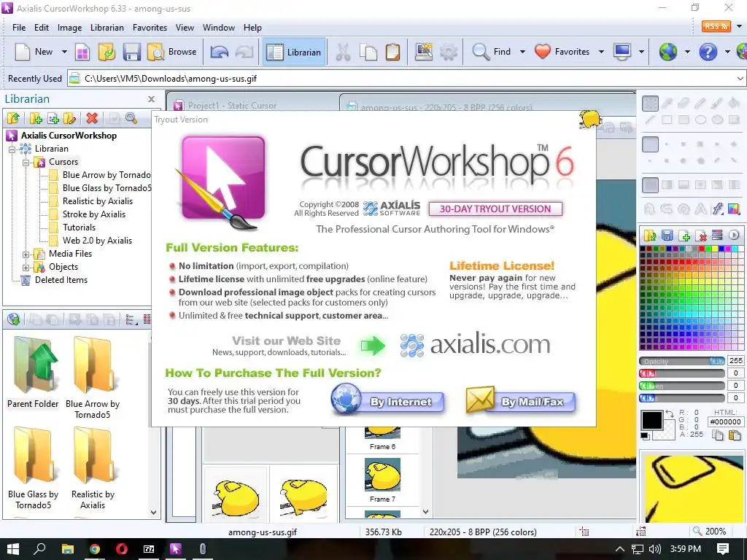Click the monitor display icon

click(x=622, y=52)
